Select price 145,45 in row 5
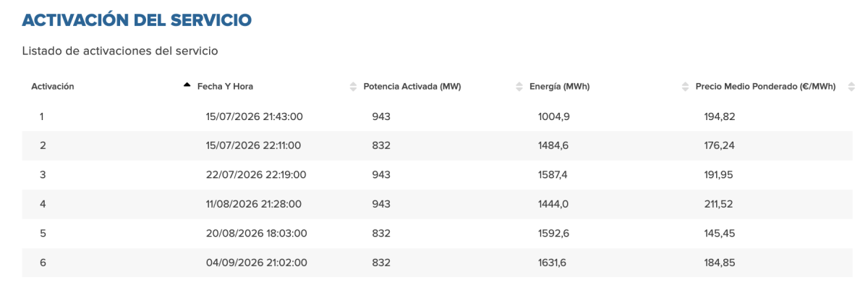The image size is (868, 293). [x=719, y=234]
